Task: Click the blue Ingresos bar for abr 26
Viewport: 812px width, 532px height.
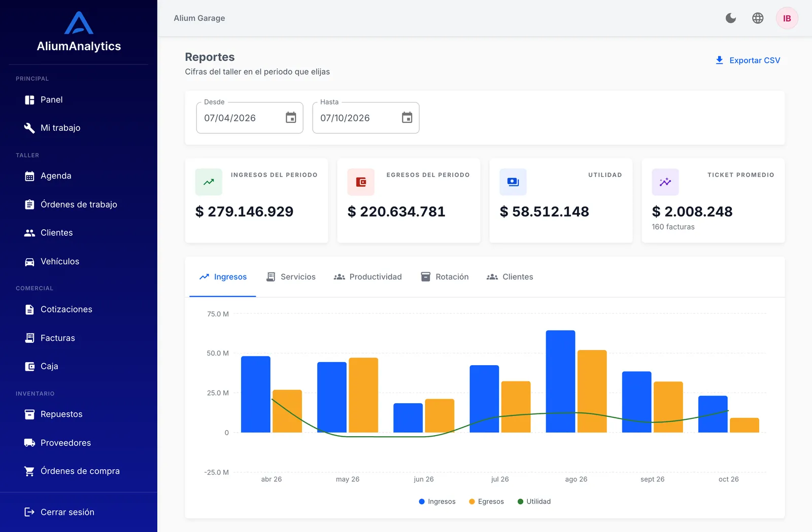Action: 256,395
